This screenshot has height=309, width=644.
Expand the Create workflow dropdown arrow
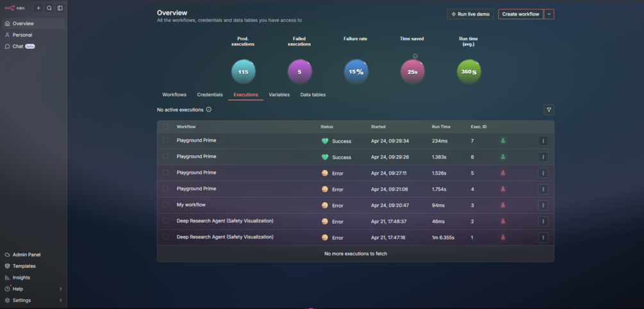pos(549,14)
